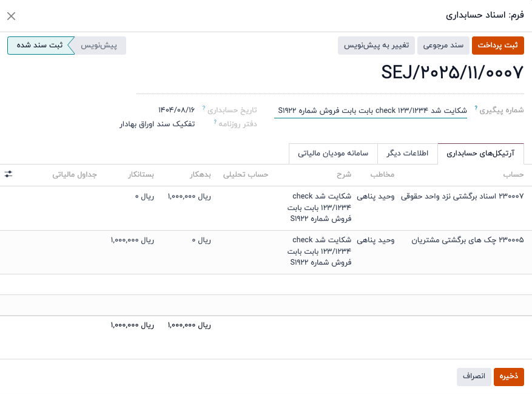Open column settings adjustment icon
The image size is (532, 394).
(x=8, y=174)
